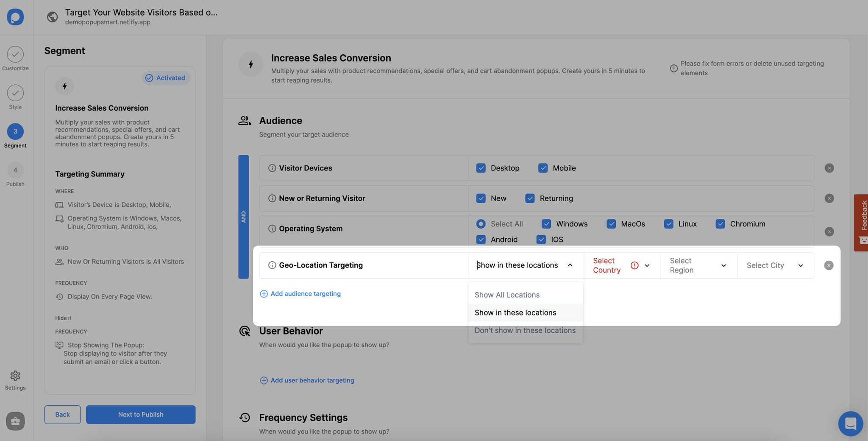Click the Popupsmart logo icon
868x441 pixels.
click(15, 17)
